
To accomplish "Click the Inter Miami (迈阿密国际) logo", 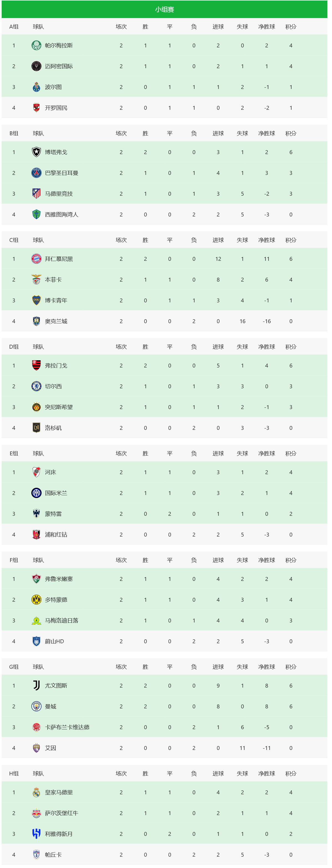I will point(36,67).
